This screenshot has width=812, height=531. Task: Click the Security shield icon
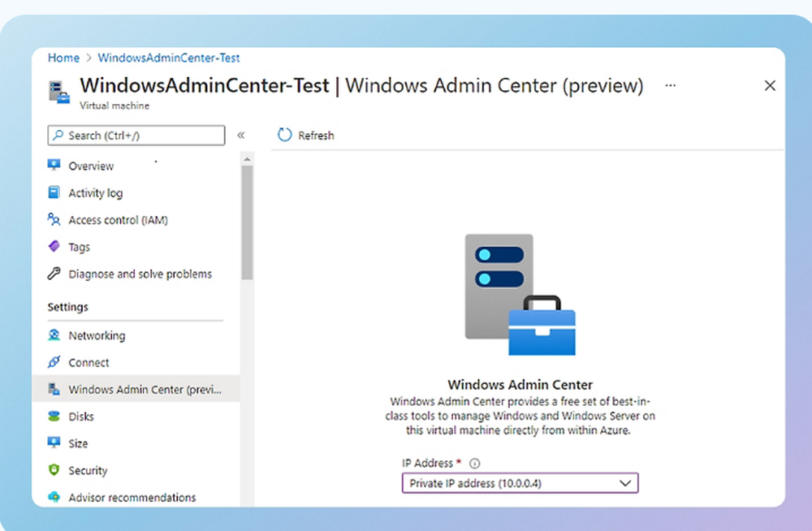pos(54,470)
